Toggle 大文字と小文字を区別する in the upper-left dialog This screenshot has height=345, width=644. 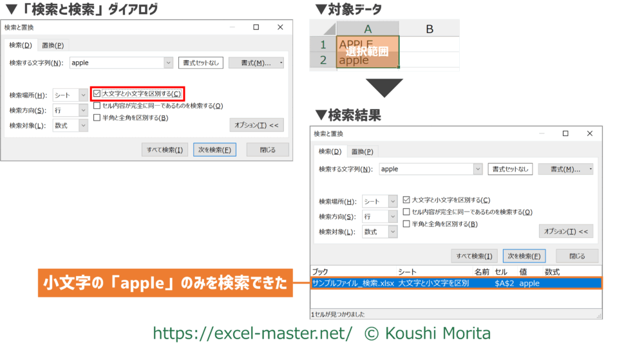(x=97, y=94)
